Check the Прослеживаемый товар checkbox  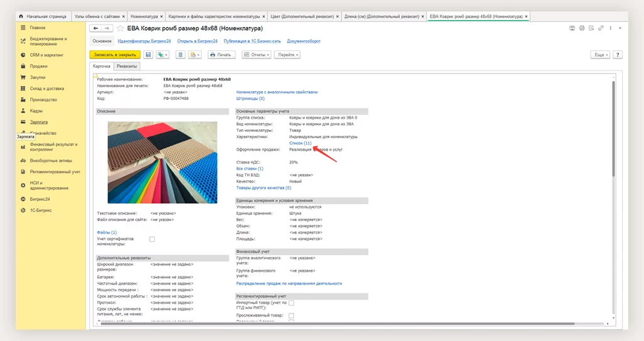coord(291,315)
